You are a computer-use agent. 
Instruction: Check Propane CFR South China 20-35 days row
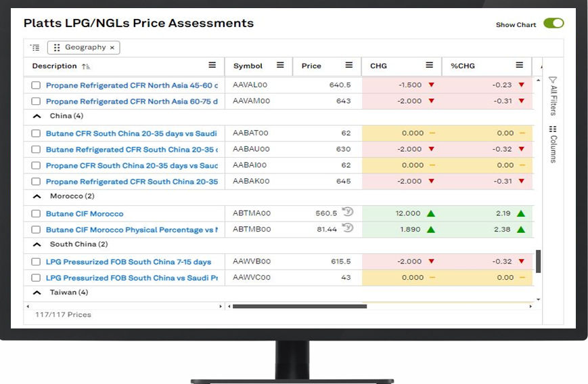pos(36,165)
